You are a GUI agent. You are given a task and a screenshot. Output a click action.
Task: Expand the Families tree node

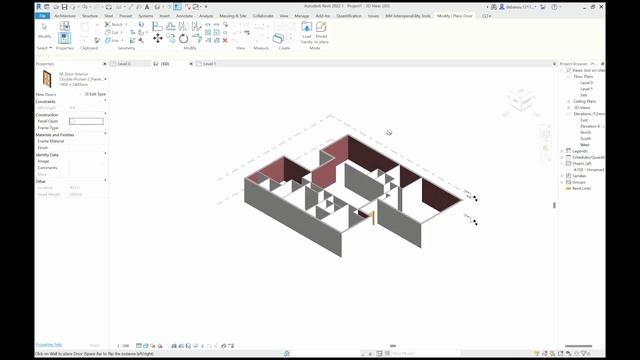click(x=562, y=176)
